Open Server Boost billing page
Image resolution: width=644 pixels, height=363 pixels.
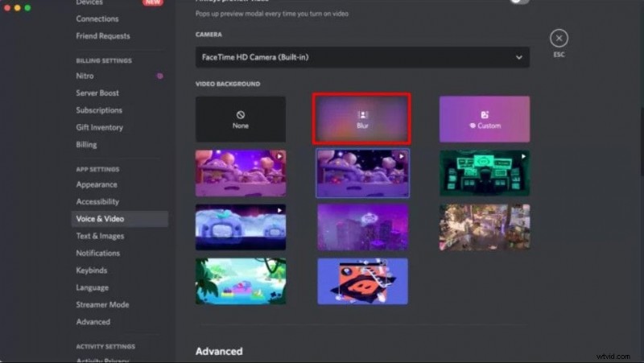pos(97,93)
